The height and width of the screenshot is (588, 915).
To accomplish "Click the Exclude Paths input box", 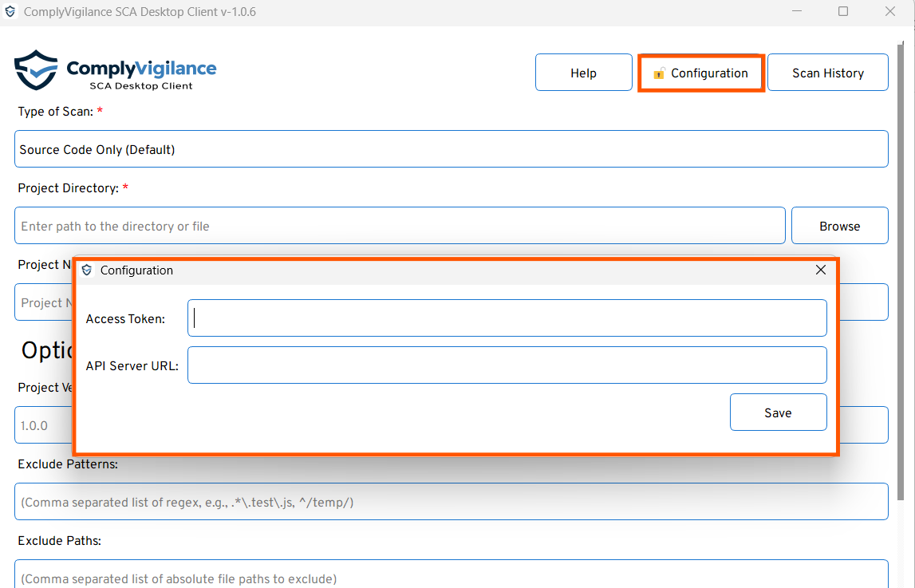I will 451,576.
